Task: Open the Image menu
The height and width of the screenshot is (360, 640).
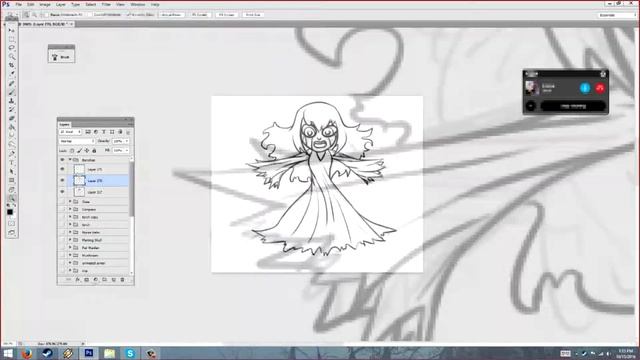Action: pos(45,4)
